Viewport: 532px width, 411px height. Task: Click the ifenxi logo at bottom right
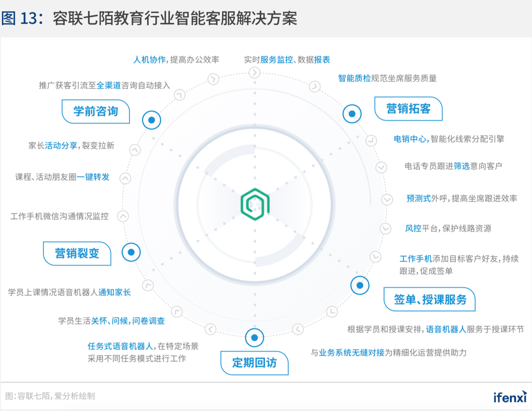click(510, 397)
